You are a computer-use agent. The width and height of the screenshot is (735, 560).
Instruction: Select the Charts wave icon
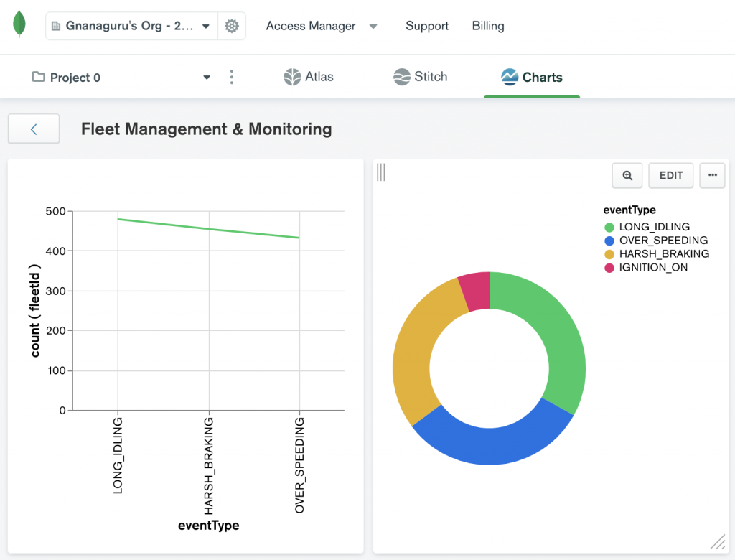(512, 76)
